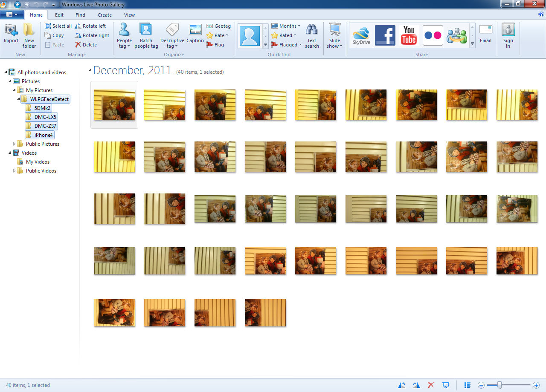The image size is (546, 392).
Task: Select the Videos tree node
Action: click(x=29, y=153)
